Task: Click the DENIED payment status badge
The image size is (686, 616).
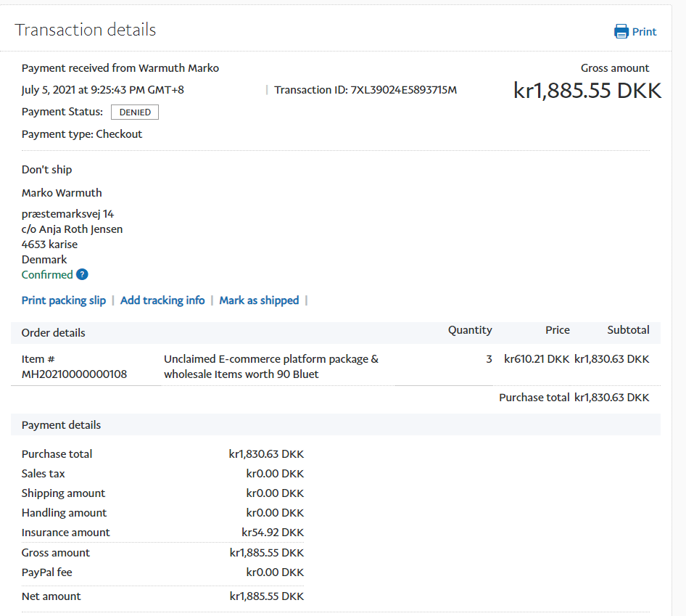Action: (135, 112)
